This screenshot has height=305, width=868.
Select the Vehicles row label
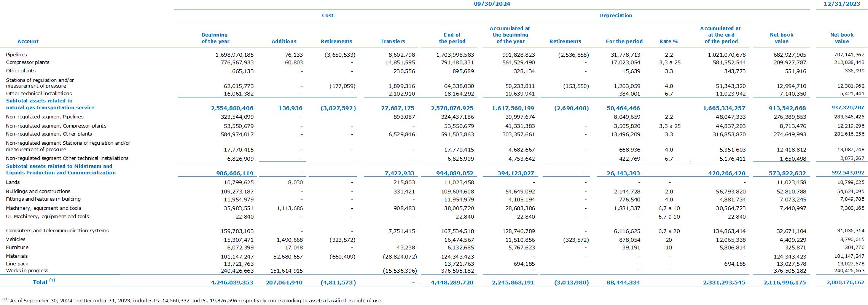16,240
